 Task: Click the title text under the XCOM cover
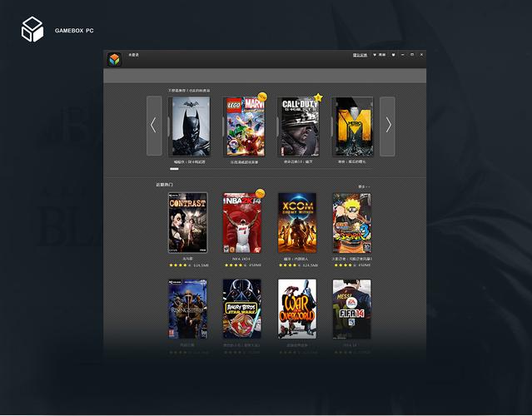click(x=296, y=259)
